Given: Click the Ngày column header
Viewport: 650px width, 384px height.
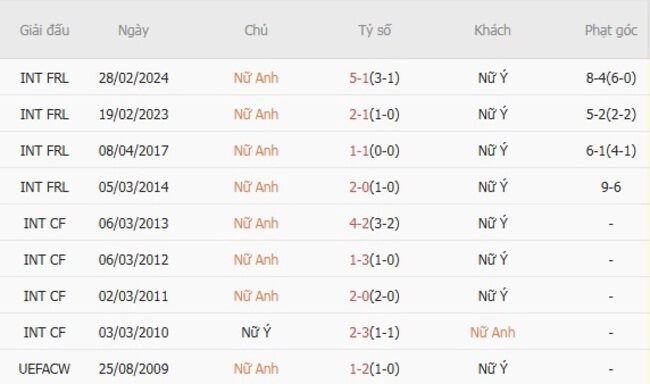Looking at the screenshot, I should (x=133, y=30).
